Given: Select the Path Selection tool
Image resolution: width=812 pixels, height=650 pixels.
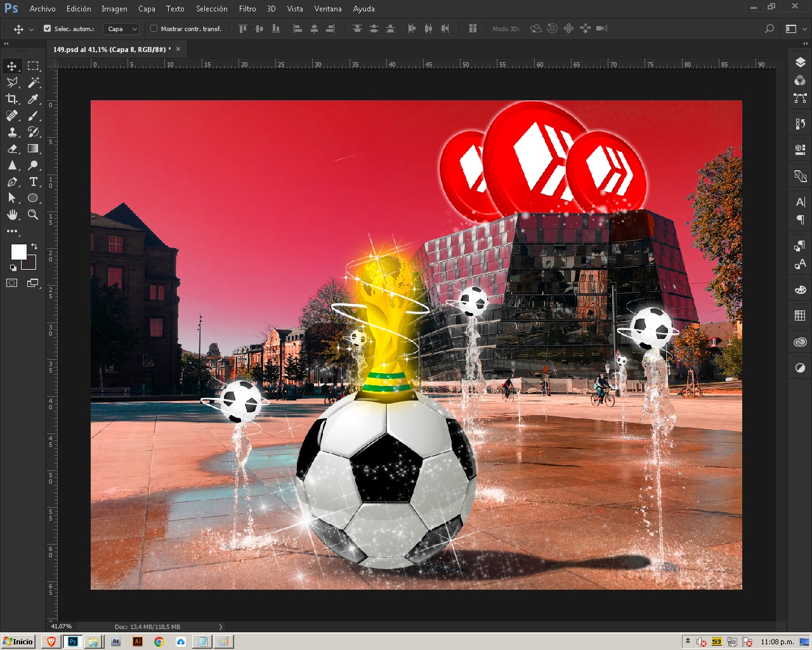Looking at the screenshot, I should (x=12, y=198).
